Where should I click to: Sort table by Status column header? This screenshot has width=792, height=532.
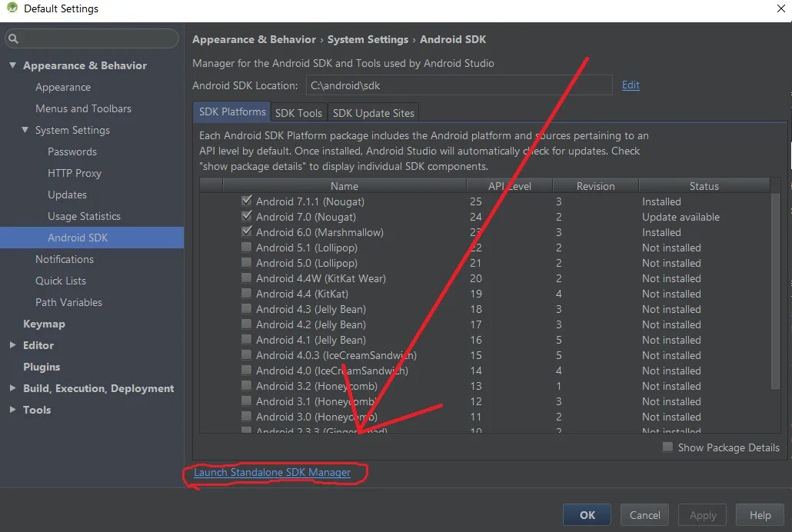pos(704,186)
